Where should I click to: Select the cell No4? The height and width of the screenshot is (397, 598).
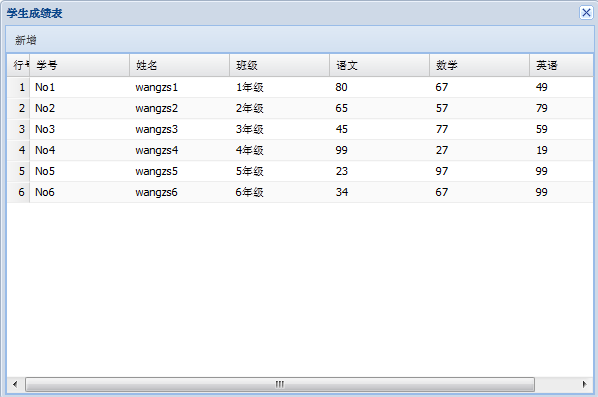[80, 150]
